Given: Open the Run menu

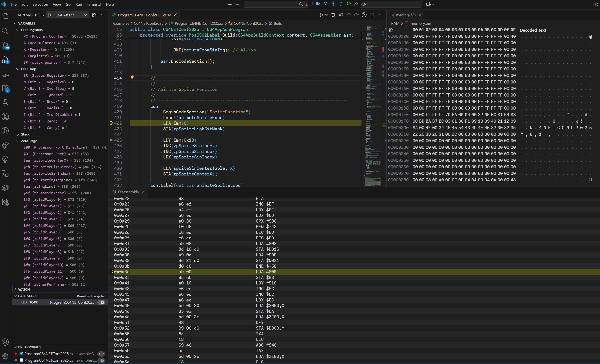Looking at the screenshot, I should coord(78,4).
